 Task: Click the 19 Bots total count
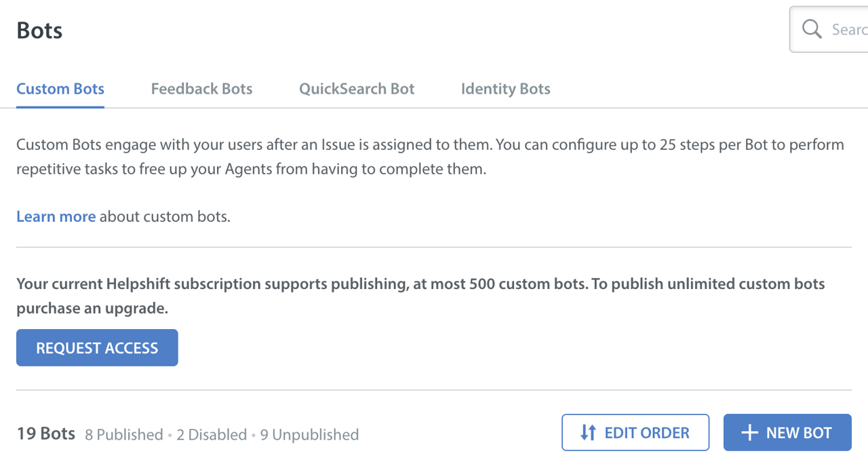point(45,434)
